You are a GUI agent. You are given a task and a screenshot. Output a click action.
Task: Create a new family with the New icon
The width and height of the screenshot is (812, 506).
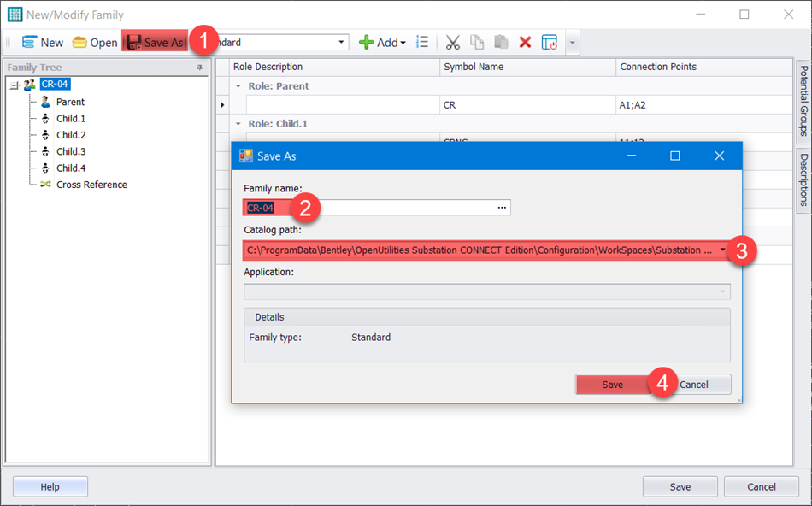point(41,42)
